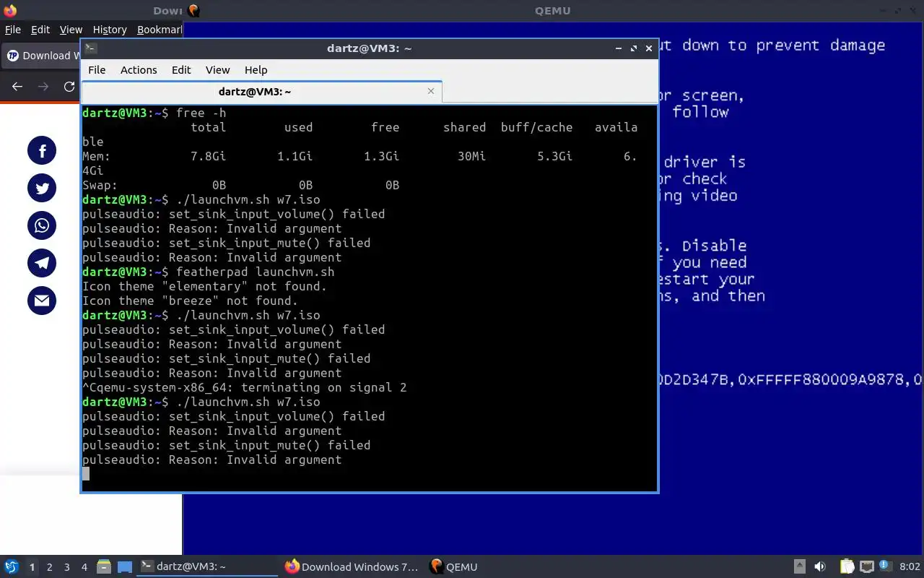
Task: Click Firefox forward arrow button
Action: [x=43, y=87]
